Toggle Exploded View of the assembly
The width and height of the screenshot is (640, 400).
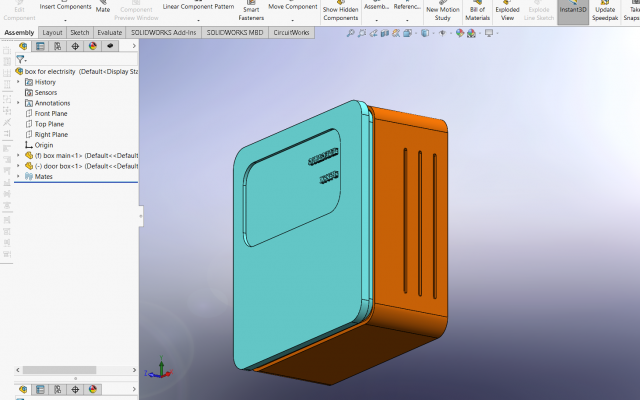(x=507, y=12)
